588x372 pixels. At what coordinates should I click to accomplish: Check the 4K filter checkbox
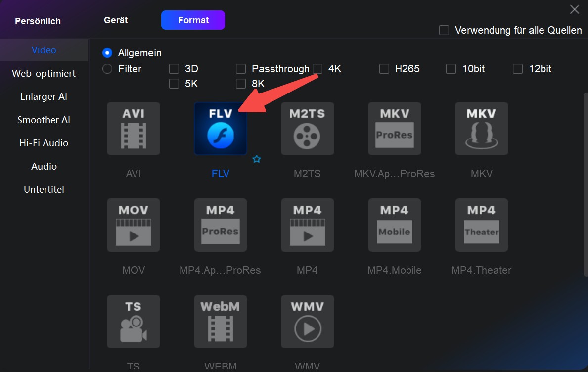point(317,69)
